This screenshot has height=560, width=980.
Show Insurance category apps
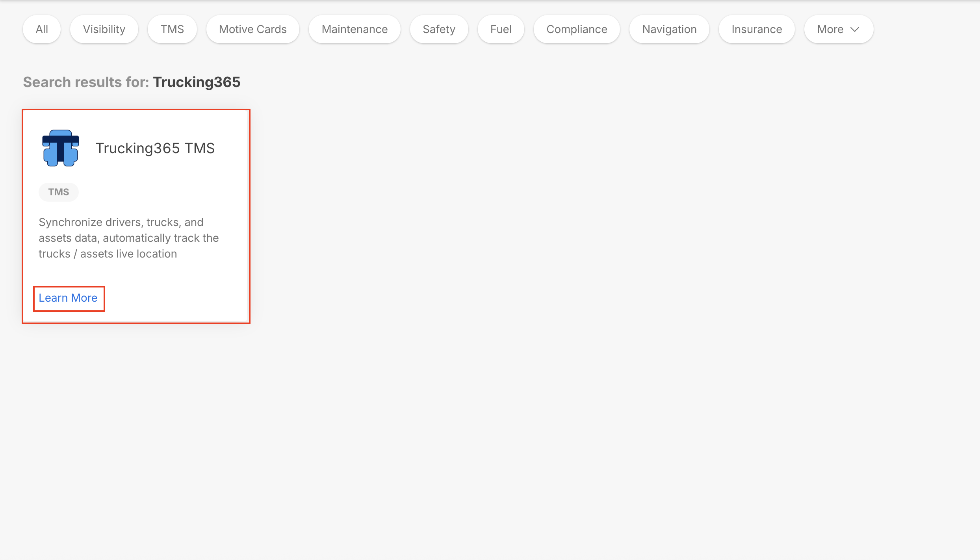point(756,29)
